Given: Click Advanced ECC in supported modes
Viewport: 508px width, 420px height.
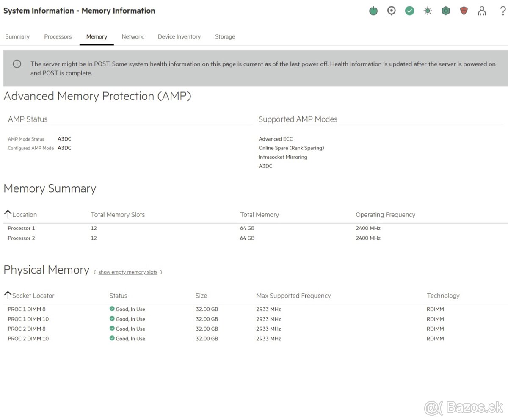Looking at the screenshot, I should 276,139.
